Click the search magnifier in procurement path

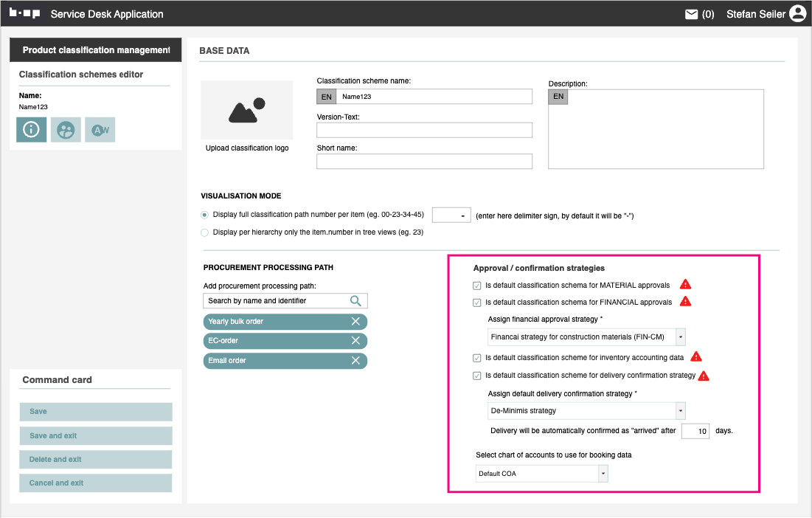click(356, 300)
